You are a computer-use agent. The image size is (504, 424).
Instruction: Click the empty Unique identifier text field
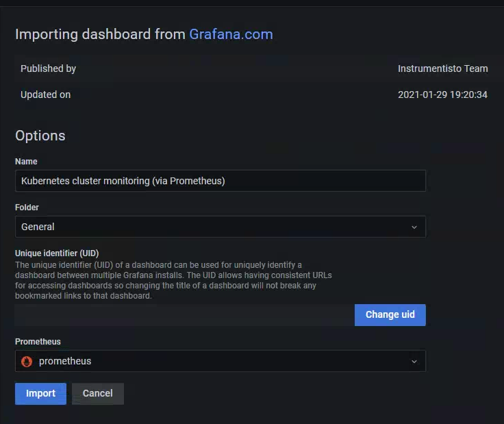pos(184,315)
